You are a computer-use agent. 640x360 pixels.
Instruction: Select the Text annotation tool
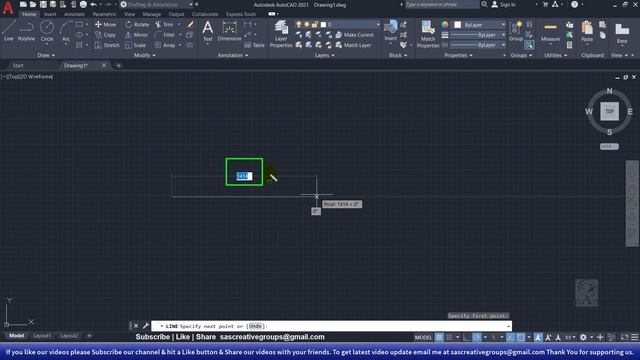tap(207, 31)
